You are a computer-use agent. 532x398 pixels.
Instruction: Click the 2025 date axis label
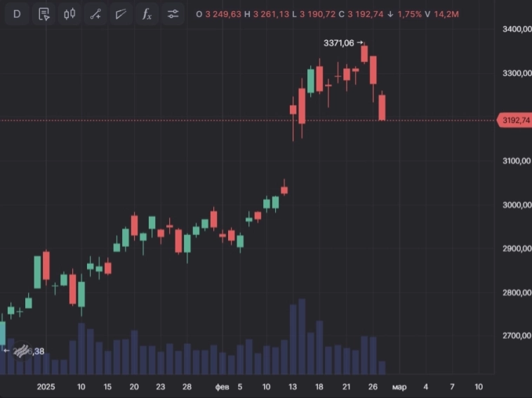[x=46, y=387]
